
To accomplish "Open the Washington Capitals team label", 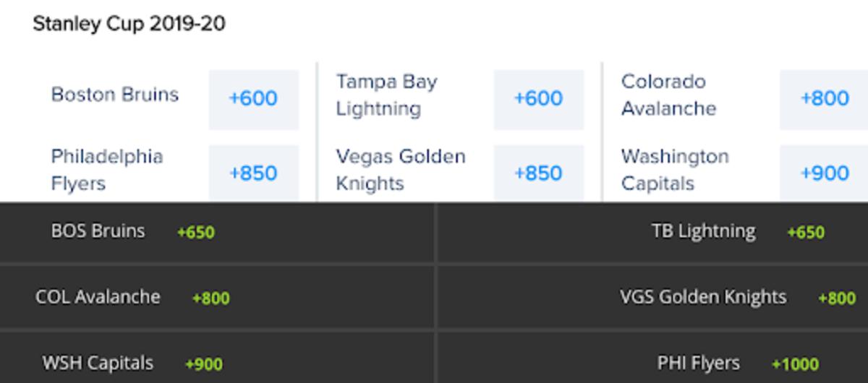I will 674,170.
